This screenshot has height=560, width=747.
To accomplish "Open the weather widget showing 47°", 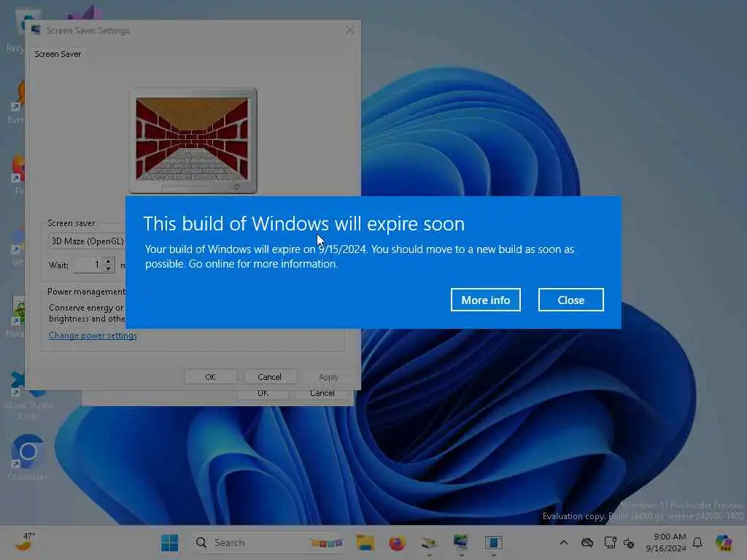I will click(x=24, y=542).
